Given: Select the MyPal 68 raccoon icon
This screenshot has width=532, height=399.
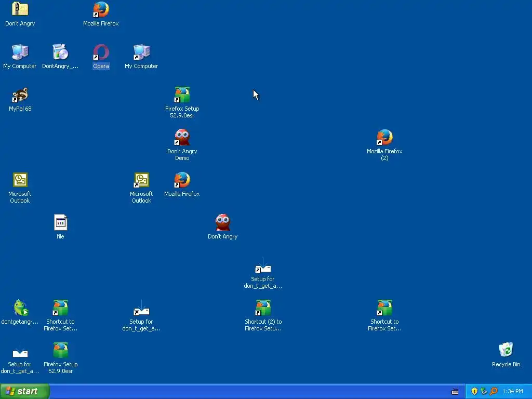Looking at the screenshot, I should (x=20, y=95).
